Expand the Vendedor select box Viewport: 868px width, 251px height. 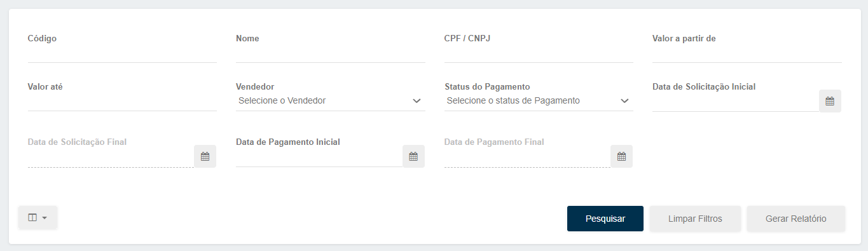tap(330, 100)
